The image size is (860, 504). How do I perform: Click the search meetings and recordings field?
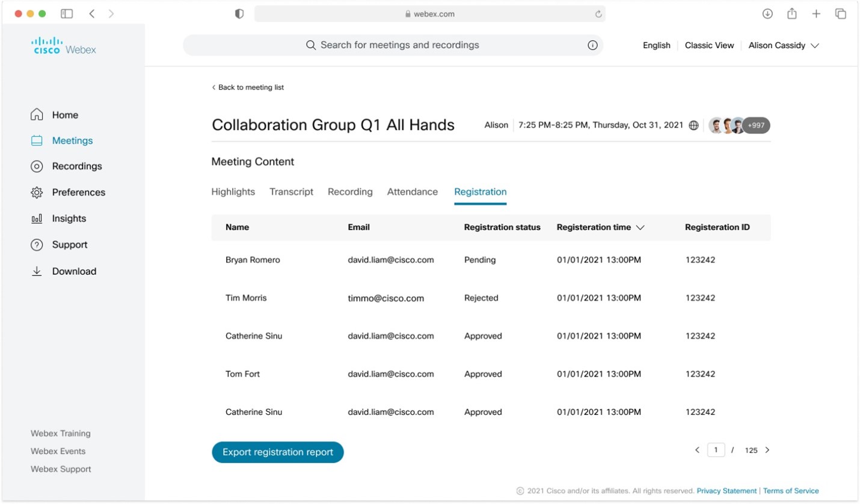pos(399,45)
